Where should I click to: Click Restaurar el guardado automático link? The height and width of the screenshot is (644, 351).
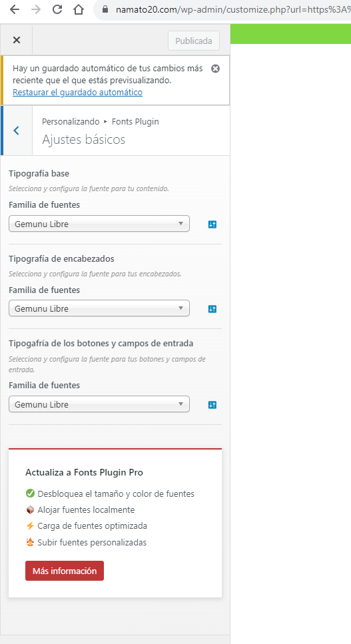click(x=77, y=92)
